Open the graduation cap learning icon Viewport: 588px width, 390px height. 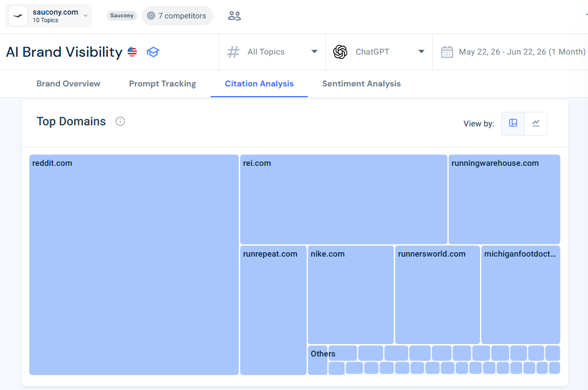[x=153, y=52]
